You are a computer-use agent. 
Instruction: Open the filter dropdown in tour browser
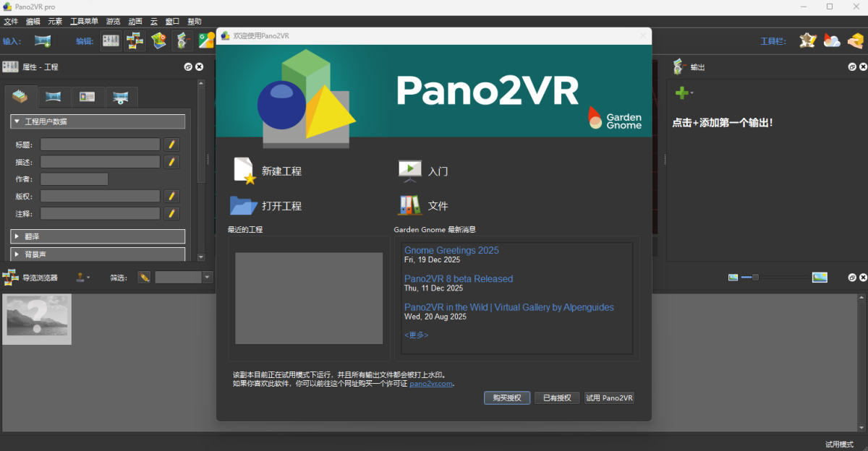(208, 277)
